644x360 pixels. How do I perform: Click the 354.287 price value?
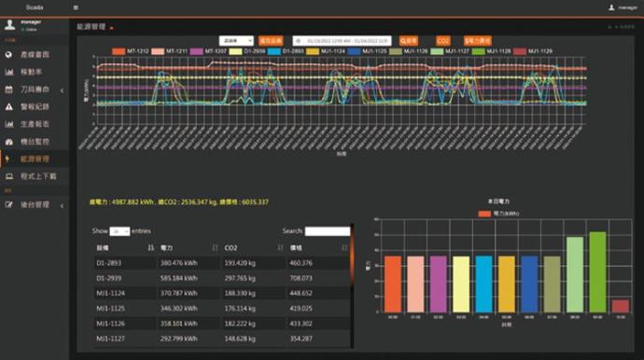click(301, 339)
